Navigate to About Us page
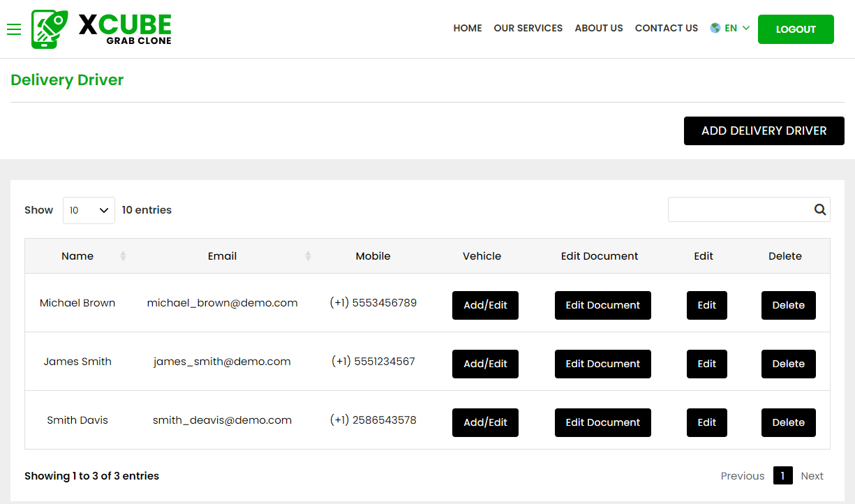Image resolution: width=855 pixels, height=504 pixels. click(x=599, y=29)
